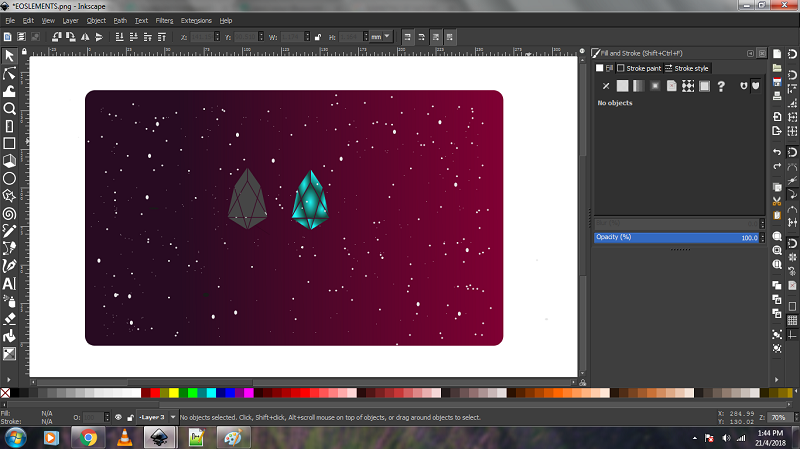Toggle width-height lock ratio
800x449 pixels.
point(318,37)
